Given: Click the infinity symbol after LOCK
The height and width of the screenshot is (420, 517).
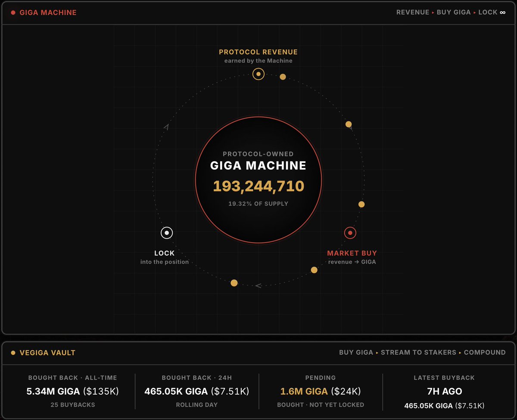Looking at the screenshot, I should (502, 12).
